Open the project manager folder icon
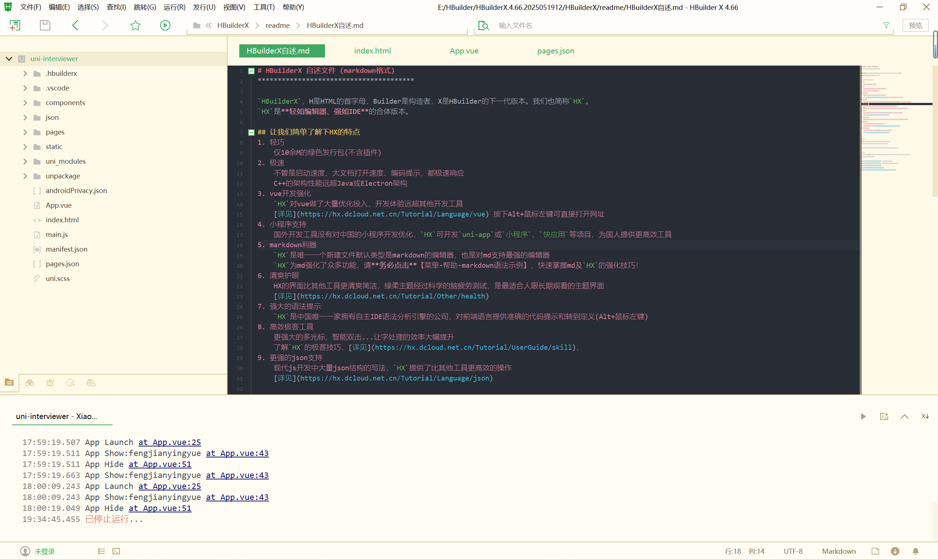 click(10, 383)
